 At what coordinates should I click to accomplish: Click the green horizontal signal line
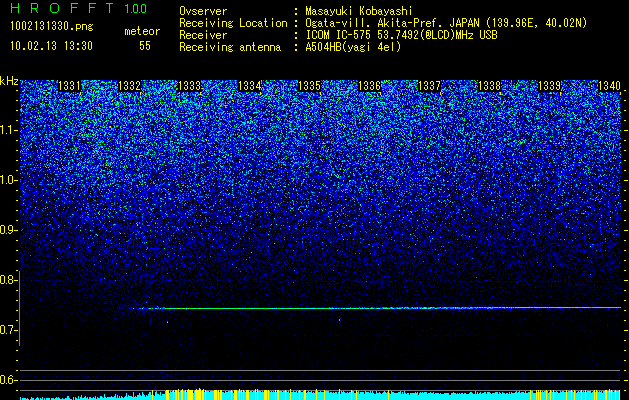[377, 308]
